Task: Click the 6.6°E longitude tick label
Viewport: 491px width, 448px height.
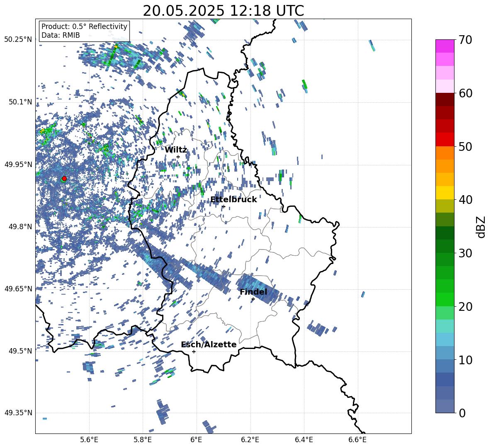Action: pos(357,440)
